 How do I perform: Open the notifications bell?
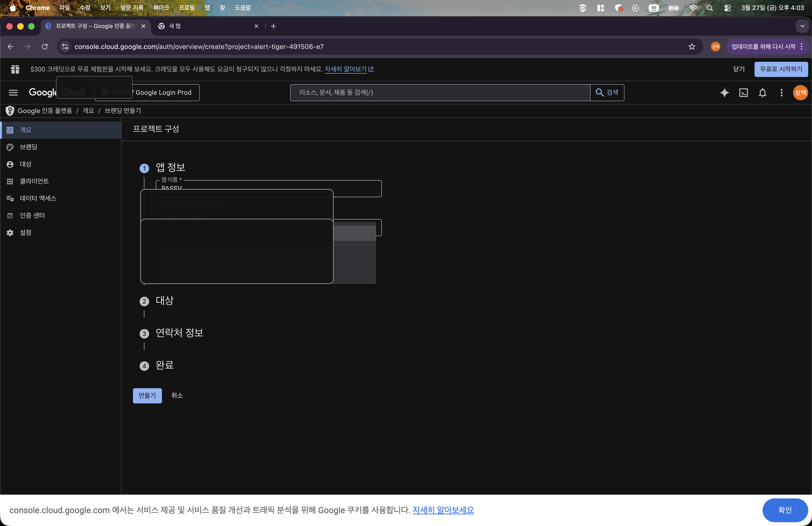[762, 92]
